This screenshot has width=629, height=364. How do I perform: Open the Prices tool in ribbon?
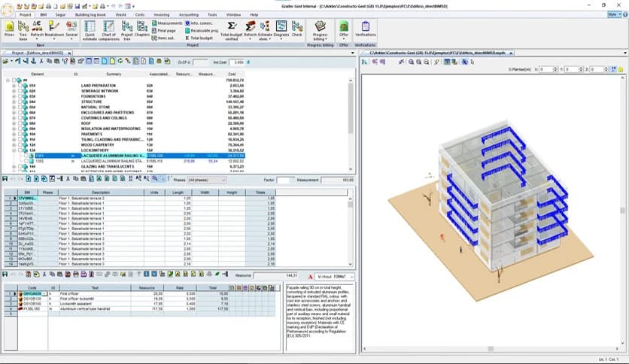pyautogui.click(x=9, y=30)
